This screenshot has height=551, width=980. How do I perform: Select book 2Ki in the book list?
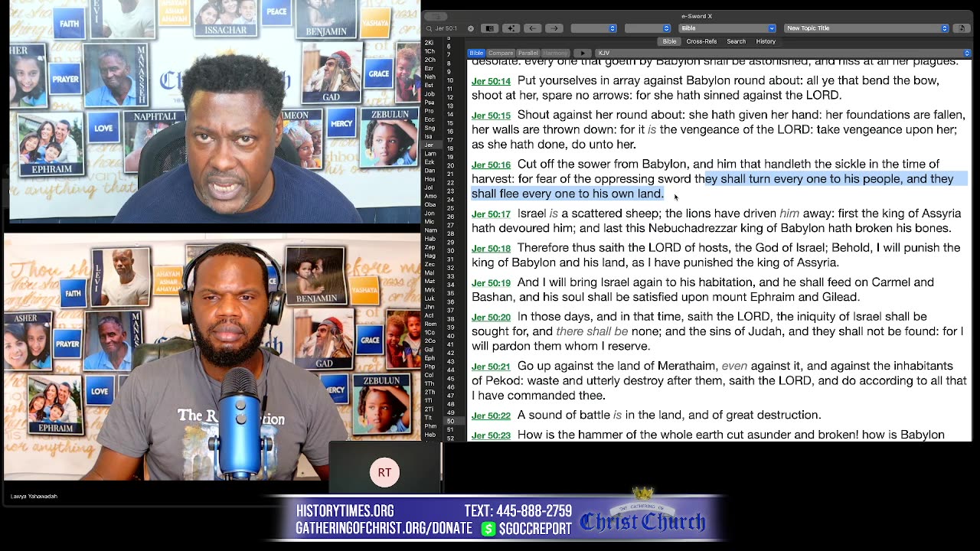coord(429,42)
